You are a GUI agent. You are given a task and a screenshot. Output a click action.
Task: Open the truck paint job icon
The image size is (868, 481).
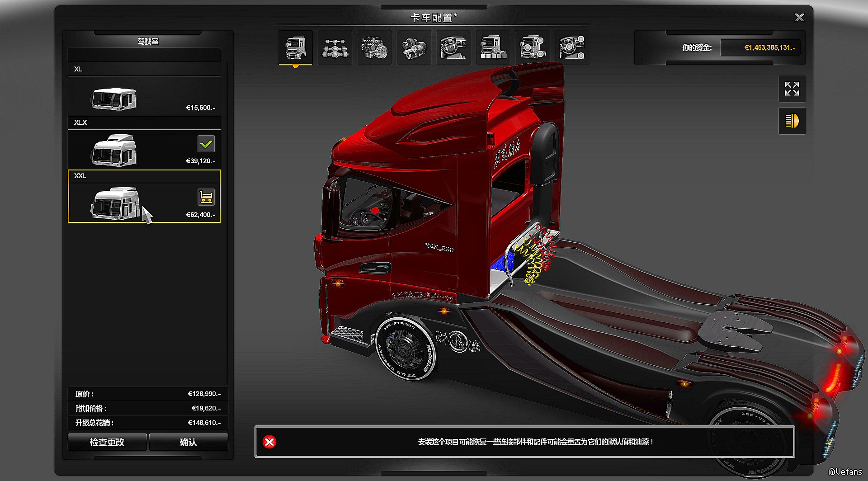point(493,47)
